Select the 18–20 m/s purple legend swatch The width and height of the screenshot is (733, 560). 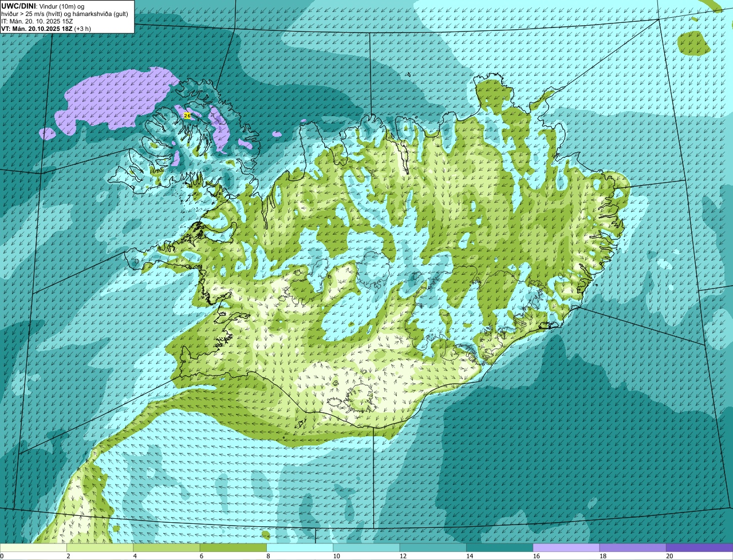point(633,547)
